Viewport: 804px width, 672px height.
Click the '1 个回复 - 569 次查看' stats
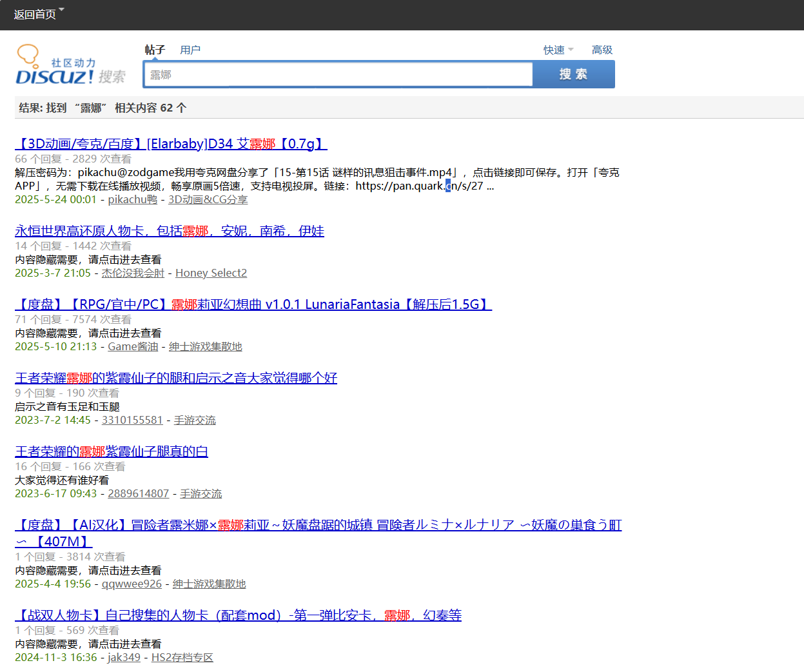tap(67, 631)
